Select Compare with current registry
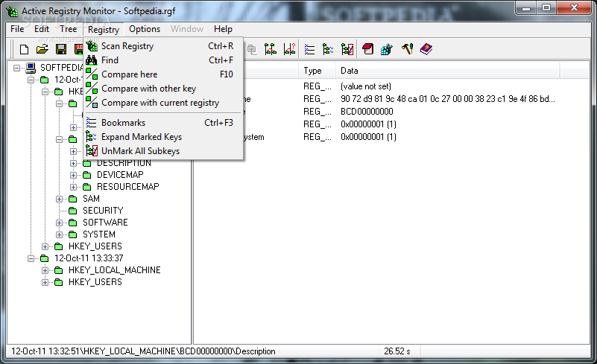Viewport: 597px width, 364px height. tap(163, 102)
